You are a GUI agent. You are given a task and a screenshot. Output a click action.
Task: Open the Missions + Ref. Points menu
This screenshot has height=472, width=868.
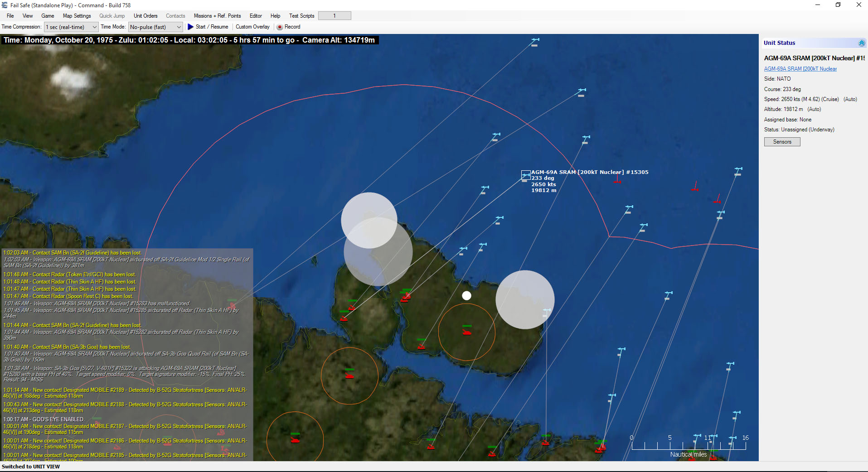[217, 15]
